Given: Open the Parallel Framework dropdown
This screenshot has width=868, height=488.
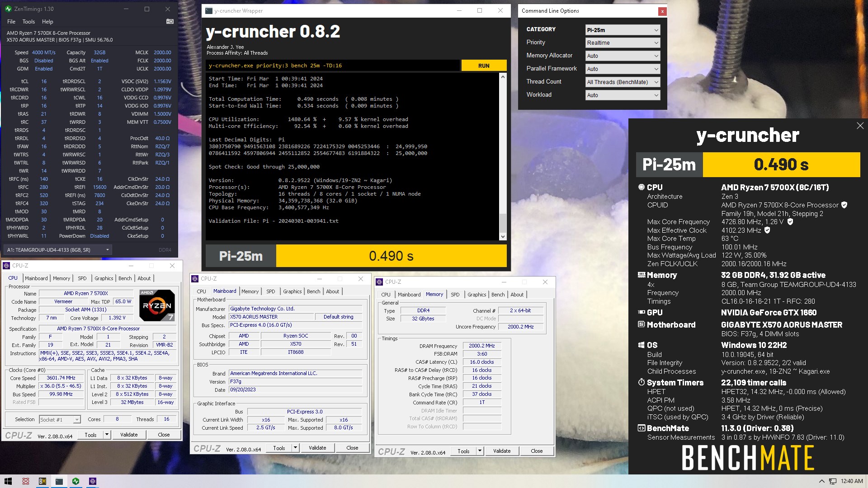Looking at the screenshot, I should point(623,69).
